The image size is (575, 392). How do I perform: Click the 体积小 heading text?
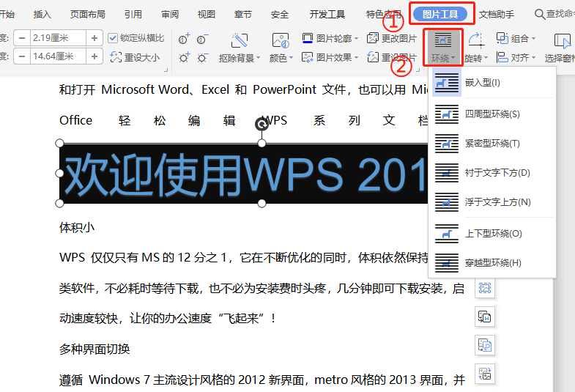pos(77,228)
